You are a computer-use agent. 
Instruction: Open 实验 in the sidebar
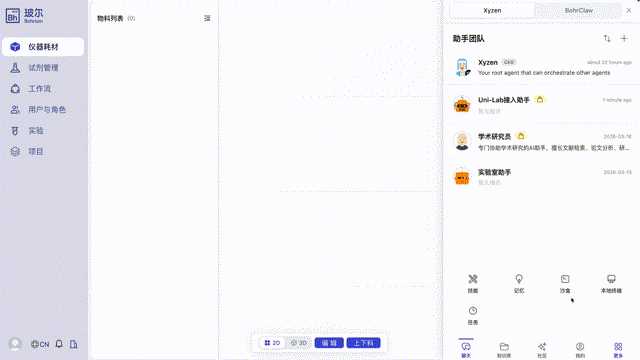point(43,131)
